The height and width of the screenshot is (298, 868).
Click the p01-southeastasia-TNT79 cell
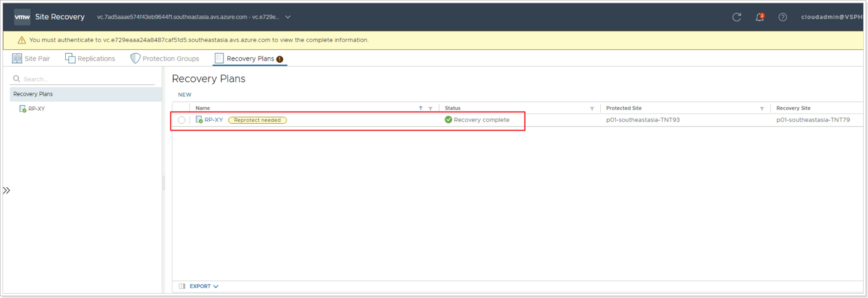[x=813, y=120]
